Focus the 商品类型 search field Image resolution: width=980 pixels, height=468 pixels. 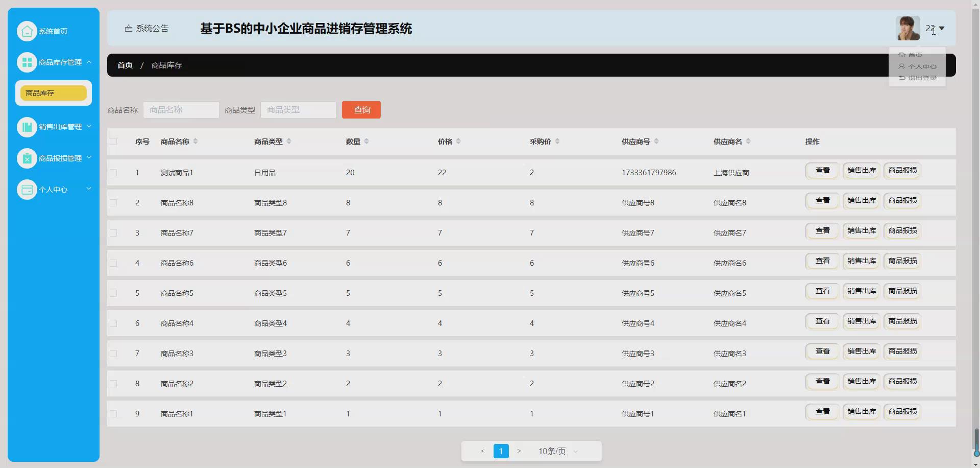(x=299, y=110)
